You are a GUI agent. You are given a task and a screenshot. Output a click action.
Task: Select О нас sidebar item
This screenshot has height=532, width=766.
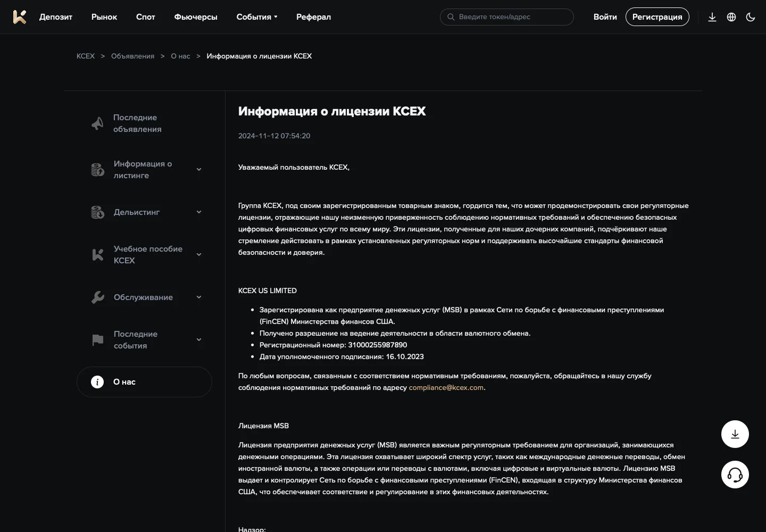(144, 382)
